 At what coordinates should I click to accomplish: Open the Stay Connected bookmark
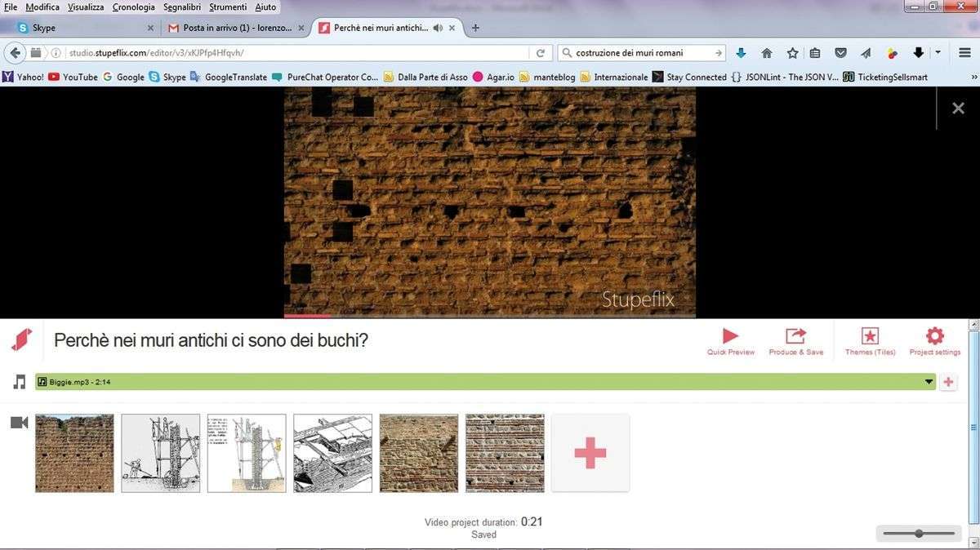[689, 77]
